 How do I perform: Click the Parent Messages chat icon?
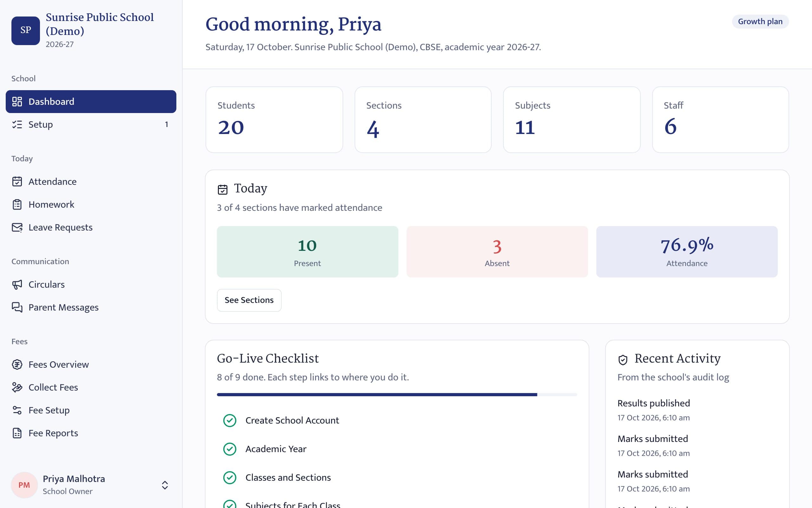click(x=17, y=307)
